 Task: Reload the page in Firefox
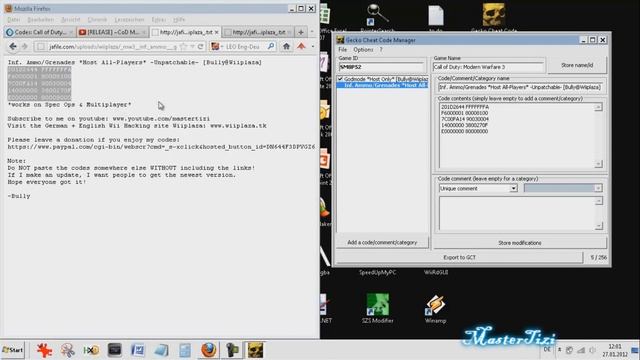200,47
